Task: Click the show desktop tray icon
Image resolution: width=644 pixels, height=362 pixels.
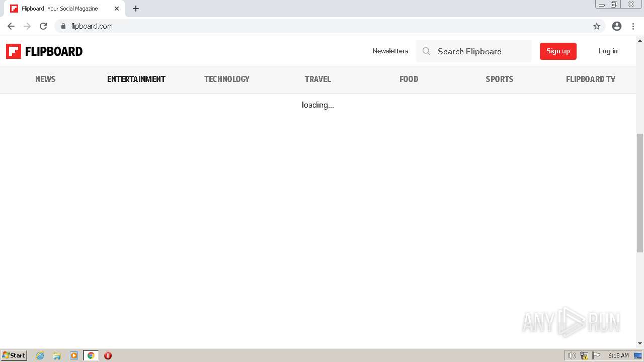Action: point(638,355)
